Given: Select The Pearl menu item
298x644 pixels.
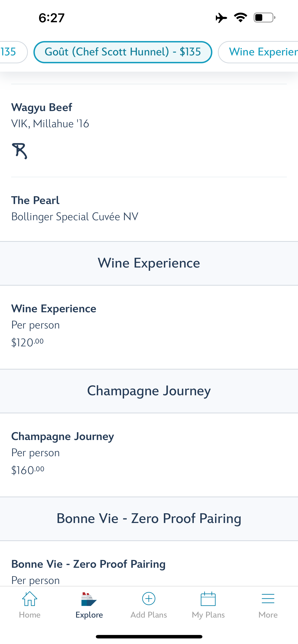Looking at the screenshot, I should pyautogui.click(x=149, y=209).
